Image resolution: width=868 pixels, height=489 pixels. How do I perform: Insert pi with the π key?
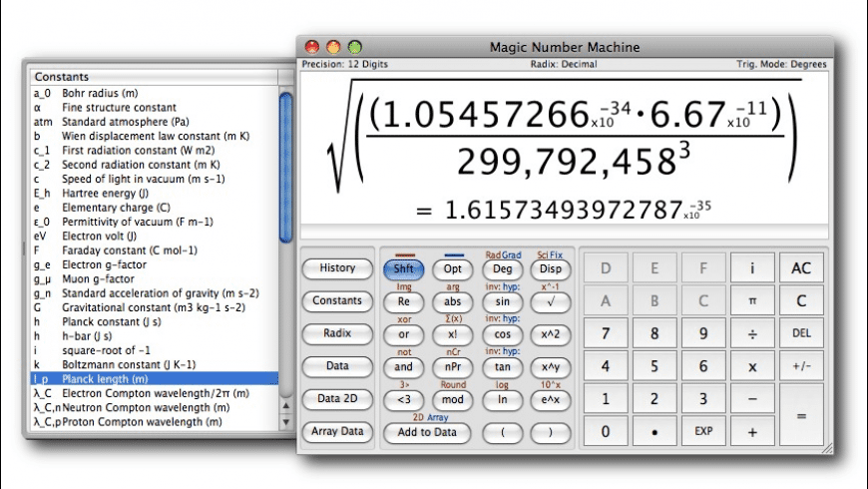tap(752, 301)
